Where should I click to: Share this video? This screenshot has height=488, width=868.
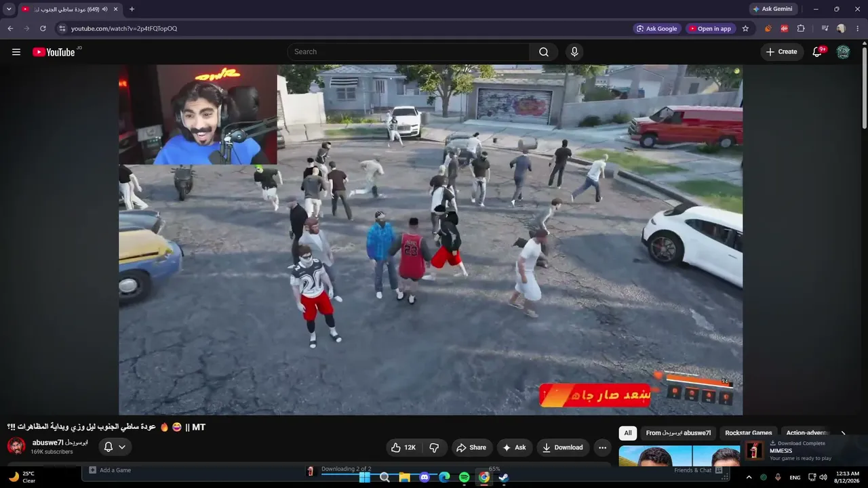click(x=471, y=447)
